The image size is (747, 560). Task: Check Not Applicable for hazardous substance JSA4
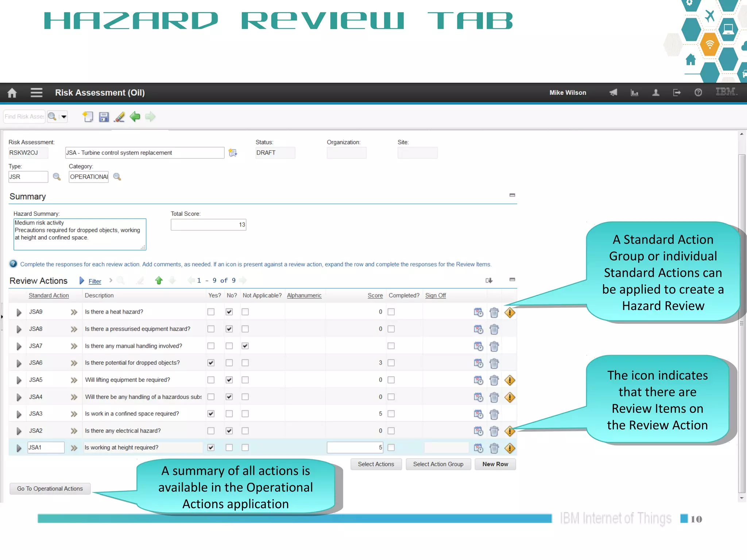pyautogui.click(x=245, y=397)
